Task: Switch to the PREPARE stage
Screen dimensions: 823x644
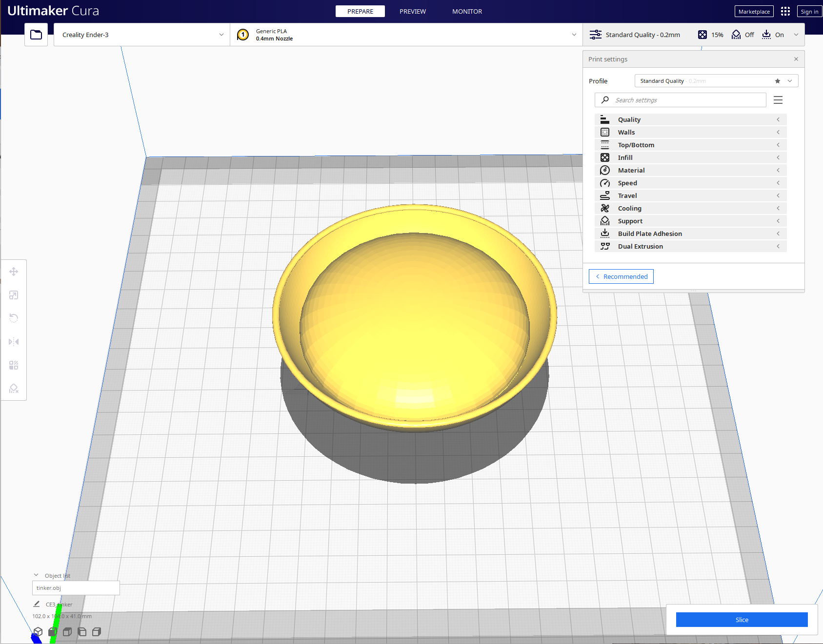Action: click(360, 11)
